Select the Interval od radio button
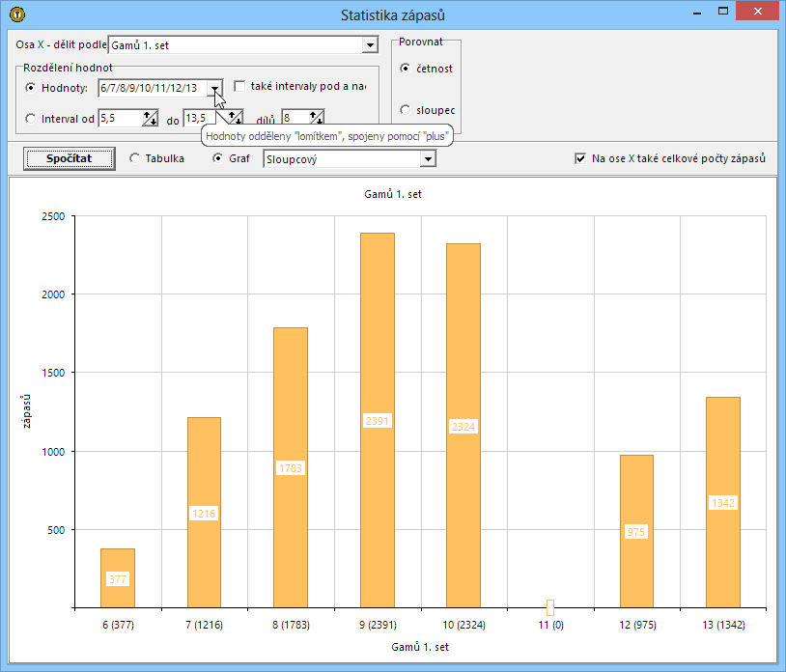The width and height of the screenshot is (786, 672). click(31, 119)
